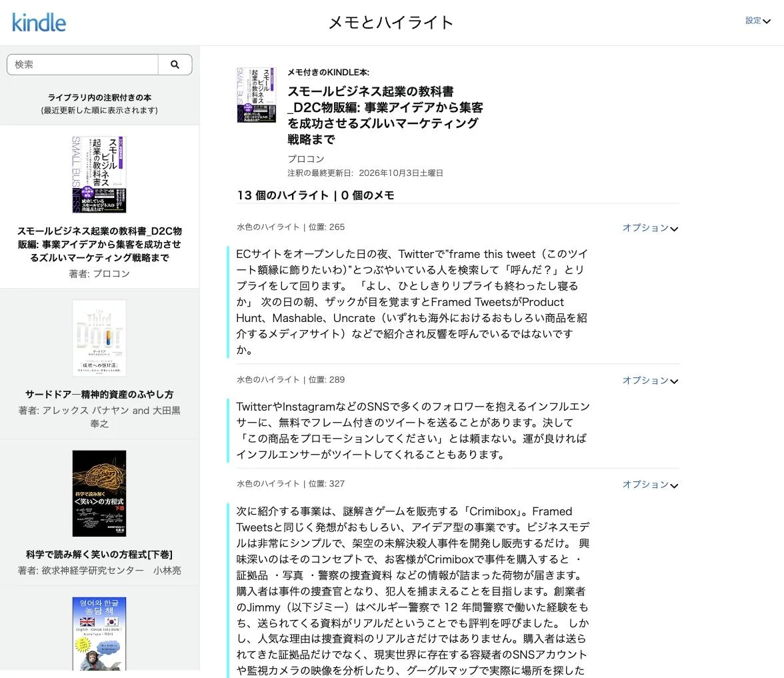
Task: Click the search magnifier icon
Action: (175, 65)
